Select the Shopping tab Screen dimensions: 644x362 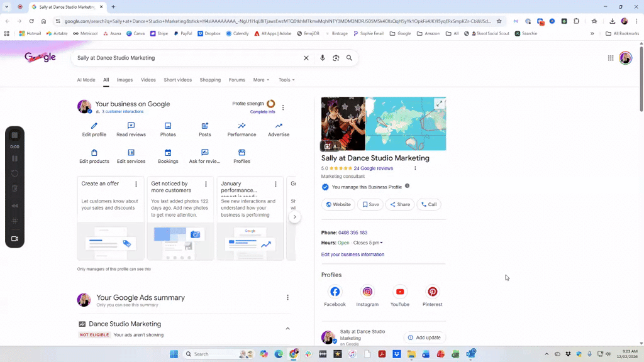pos(210,80)
